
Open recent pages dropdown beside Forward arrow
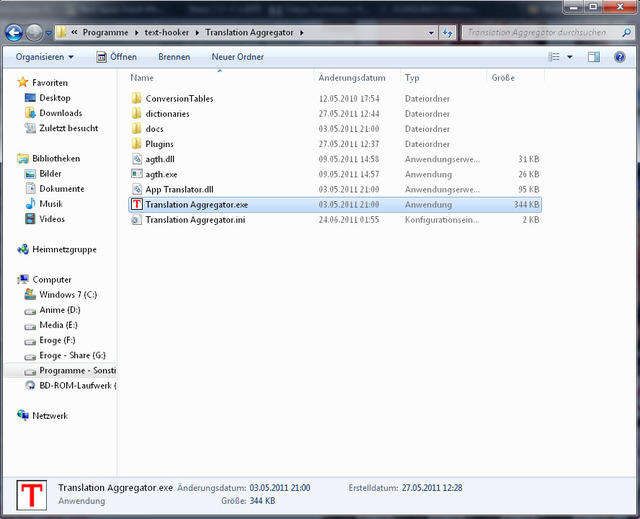(48, 33)
